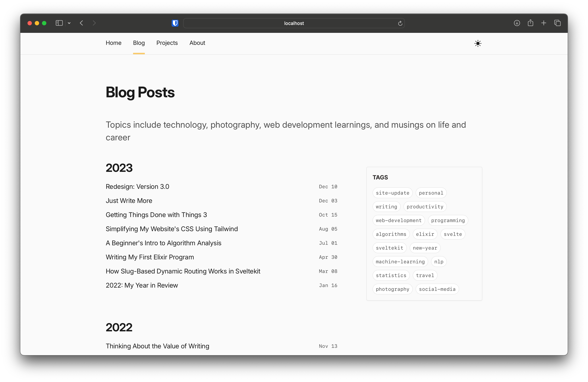588x382 pixels.
Task: Show the tab overview
Action: (557, 23)
